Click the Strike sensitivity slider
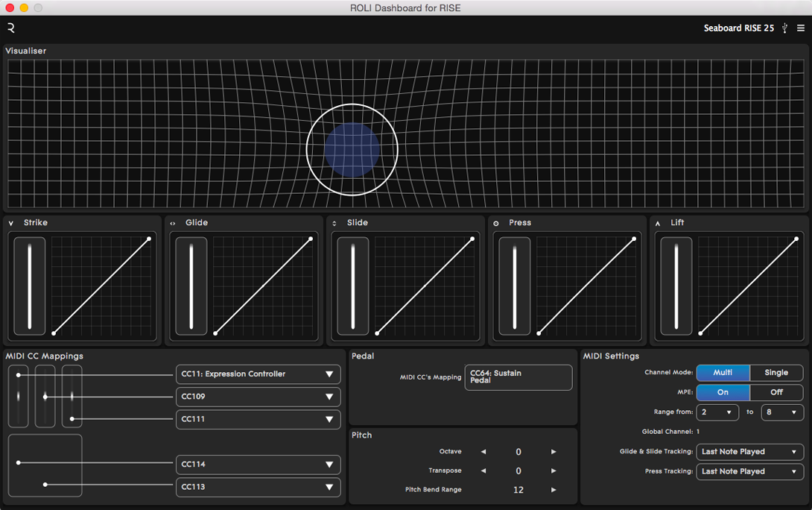 coord(30,286)
